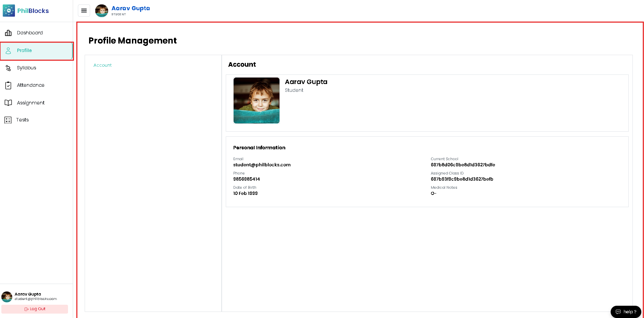
Task: Click the Current School ID value
Action: [463, 165]
